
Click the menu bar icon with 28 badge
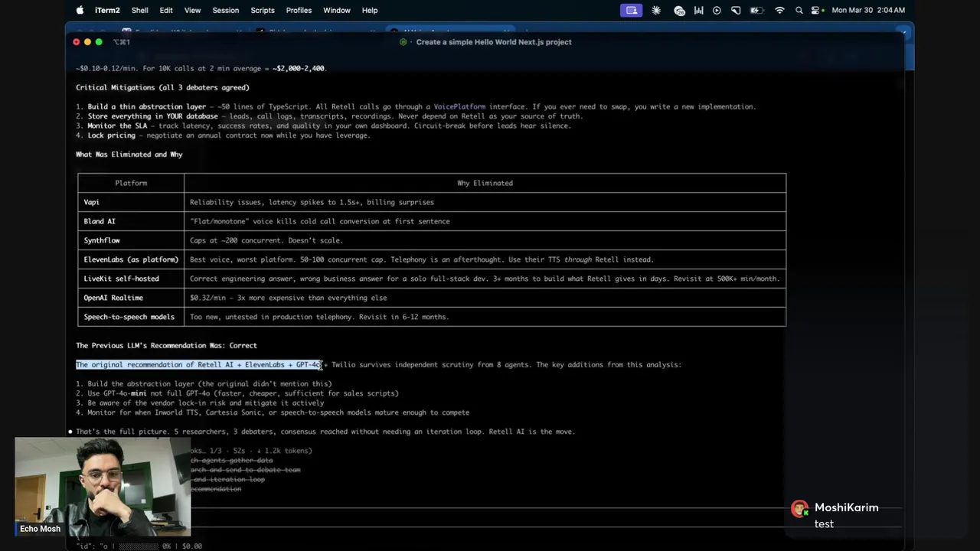coord(679,10)
